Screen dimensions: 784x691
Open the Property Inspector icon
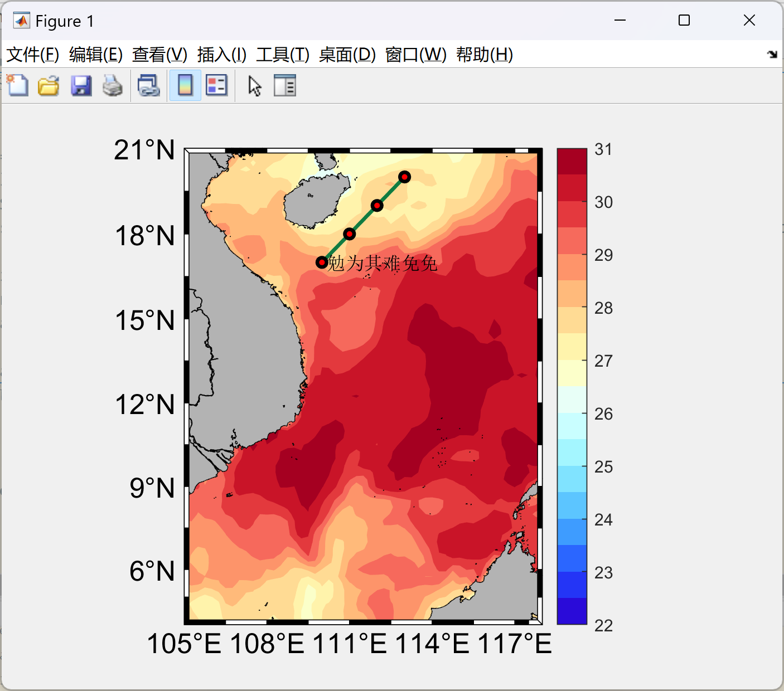pos(285,86)
